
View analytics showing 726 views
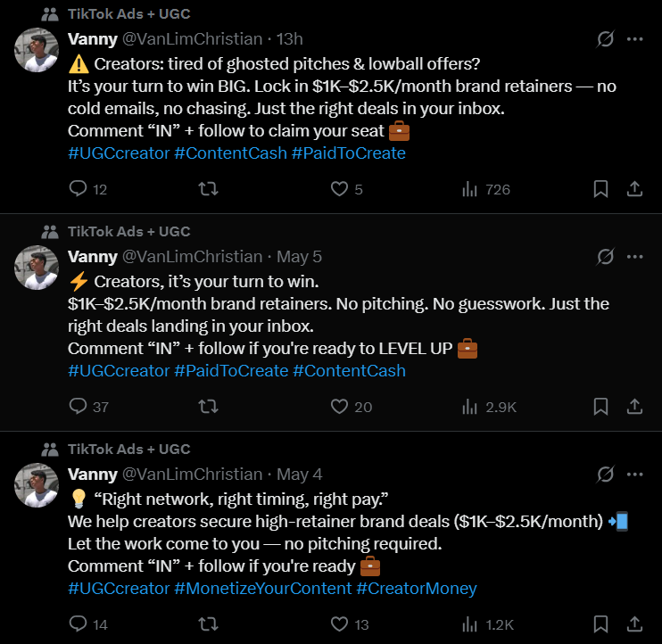tap(468, 189)
